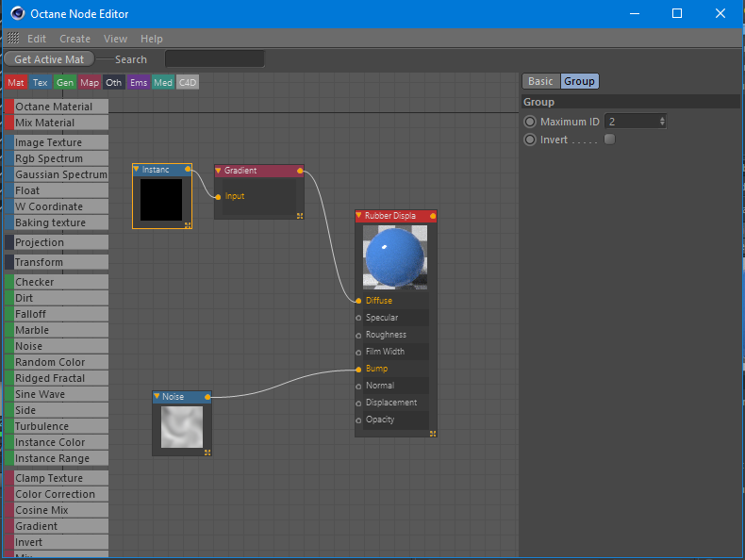Add a Color Correction node
The image size is (745, 560).
pyautogui.click(x=57, y=494)
